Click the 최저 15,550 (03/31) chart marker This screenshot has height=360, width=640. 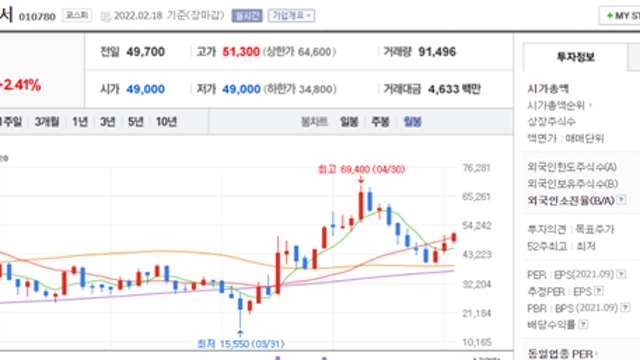[x=240, y=344]
